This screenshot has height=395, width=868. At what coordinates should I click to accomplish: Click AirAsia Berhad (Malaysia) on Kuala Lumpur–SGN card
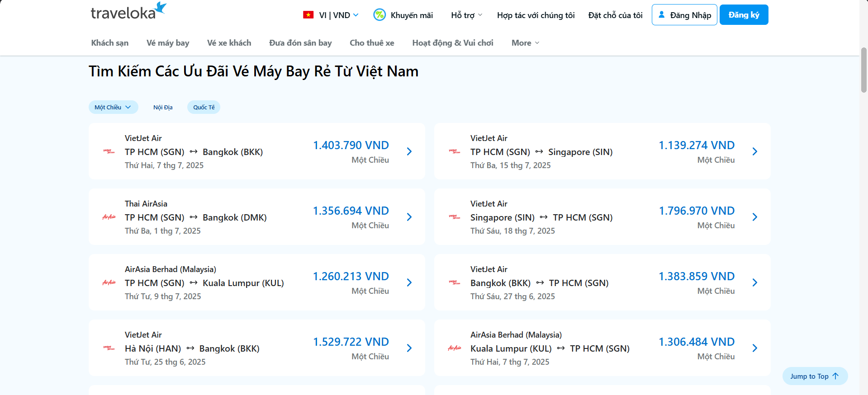pos(516,335)
